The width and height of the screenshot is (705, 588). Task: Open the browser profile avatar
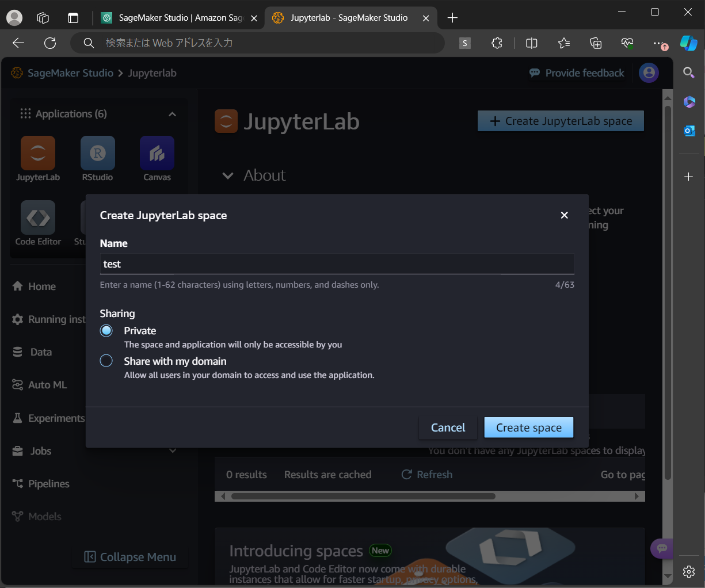(x=14, y=18)
